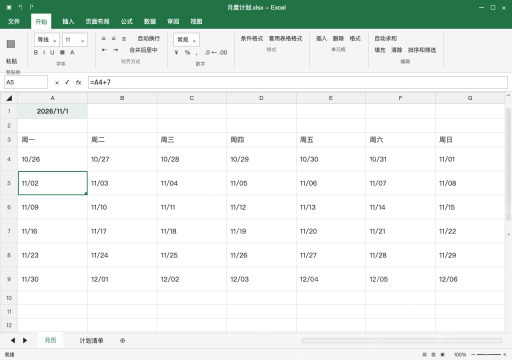The image size is (512, 360).
Task: Align text right in ribbon
Action: point(124,39)
